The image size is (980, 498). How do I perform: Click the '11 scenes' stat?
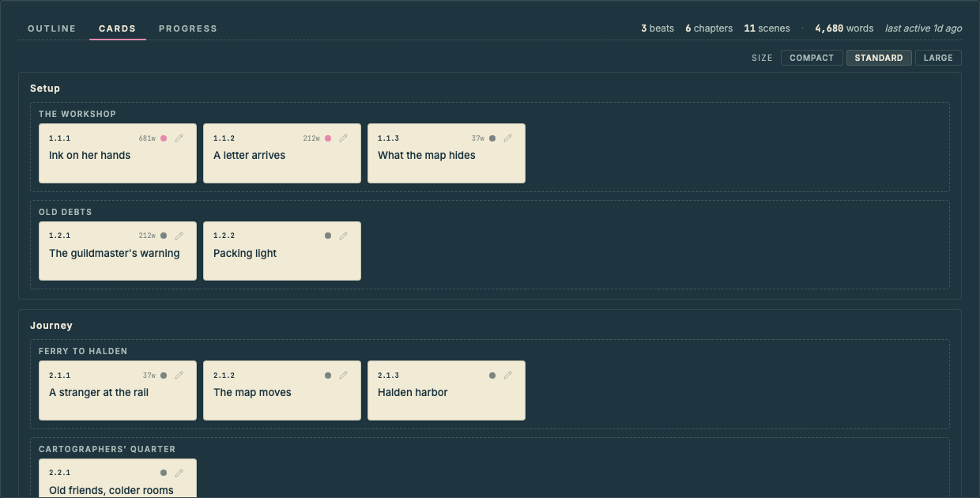point(767,28)
